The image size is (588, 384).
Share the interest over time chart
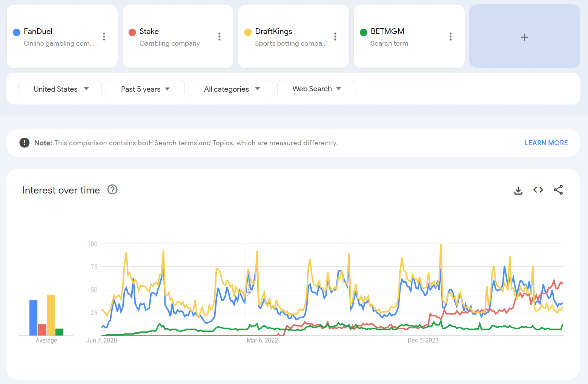pyautogui.click(x=558, y=190)
